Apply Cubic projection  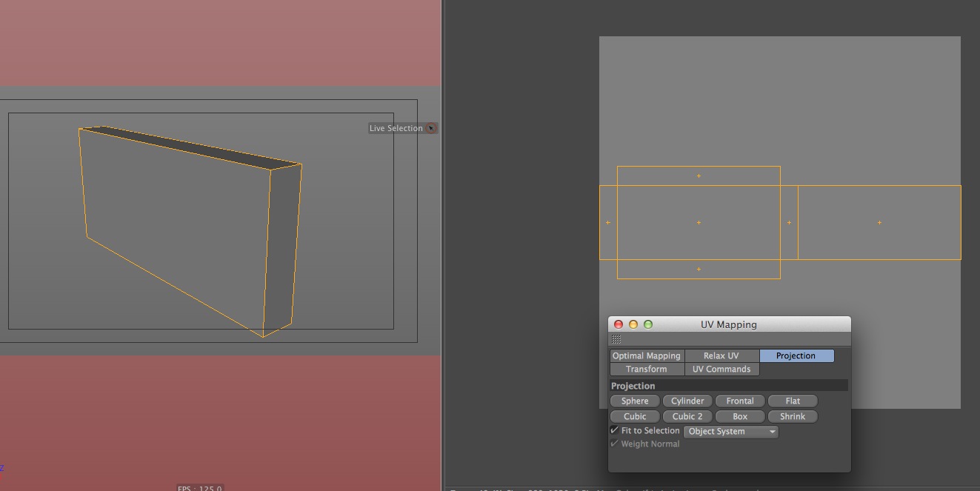click(635, 417)
